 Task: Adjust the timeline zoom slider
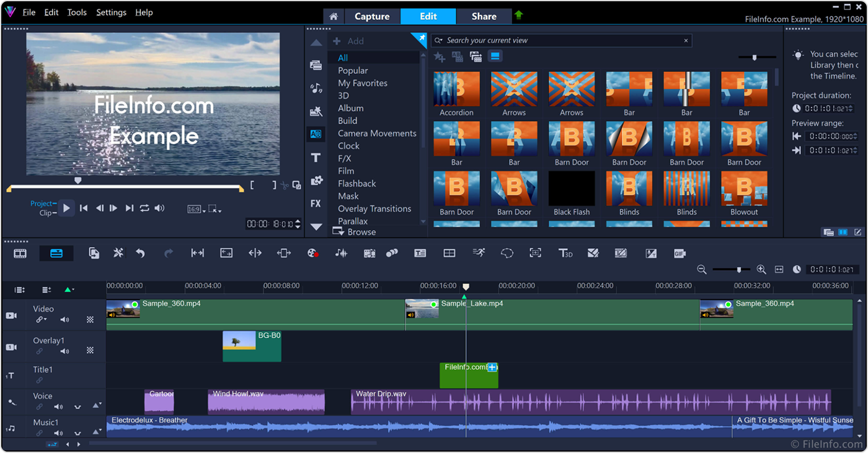[738, 270]
